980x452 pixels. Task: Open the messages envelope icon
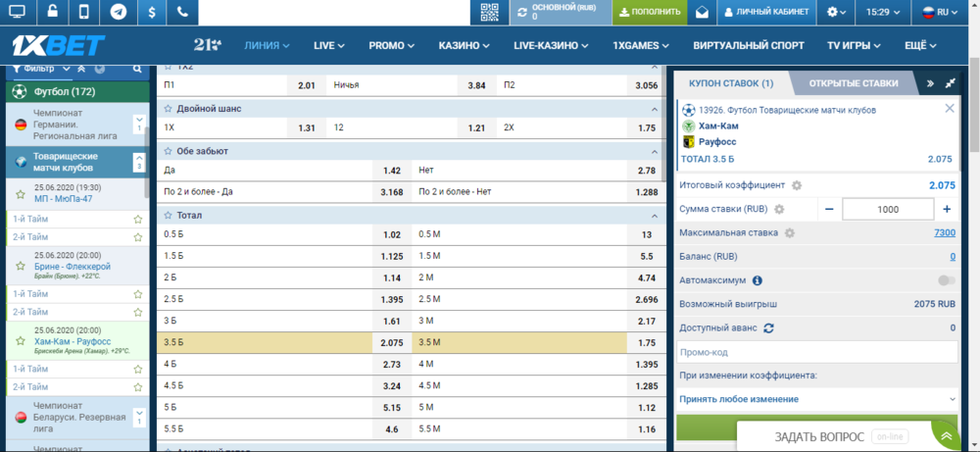(702, 12)
